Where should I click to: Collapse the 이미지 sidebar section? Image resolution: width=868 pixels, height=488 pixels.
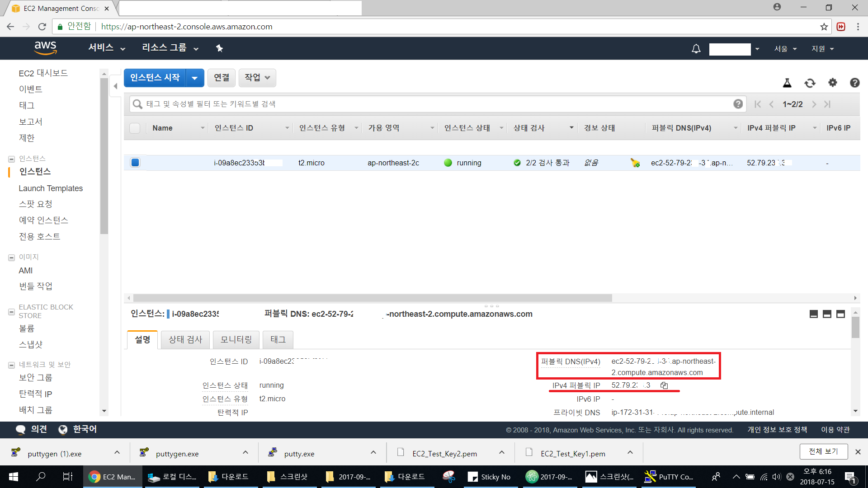coord(11,258)
